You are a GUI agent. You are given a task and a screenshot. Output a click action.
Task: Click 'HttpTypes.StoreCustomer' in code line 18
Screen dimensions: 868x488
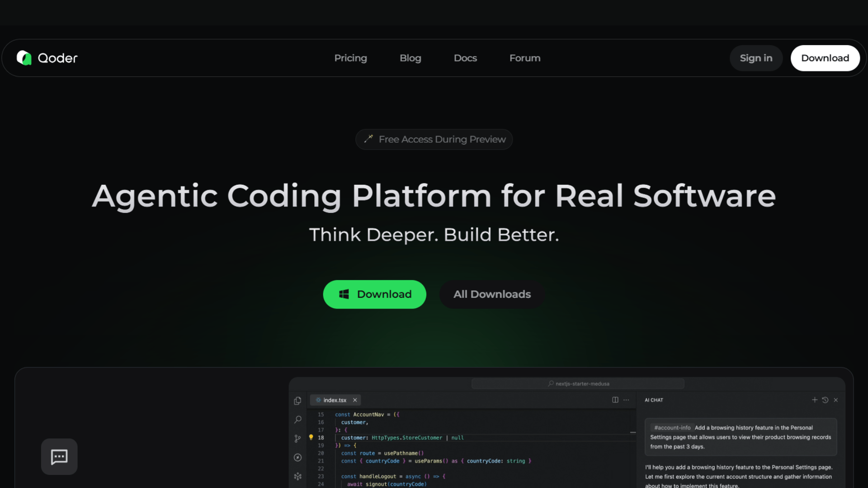407,437
